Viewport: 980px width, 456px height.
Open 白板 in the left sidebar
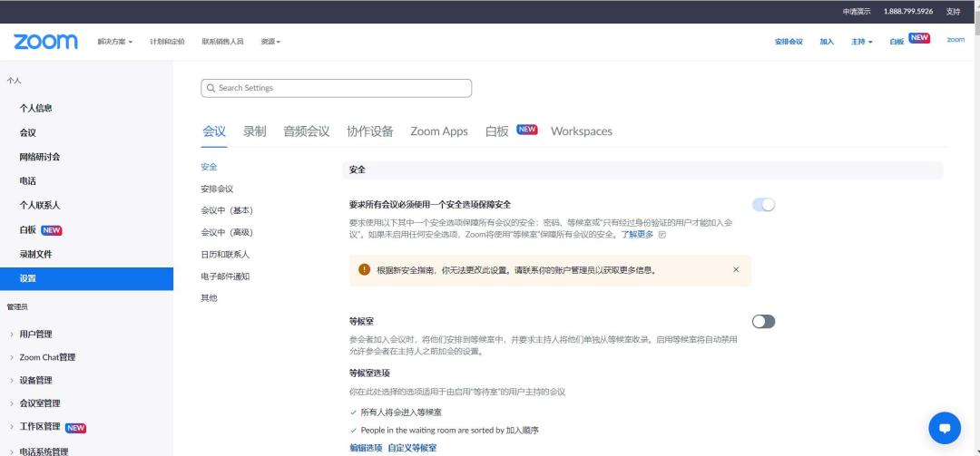(27, 230)
